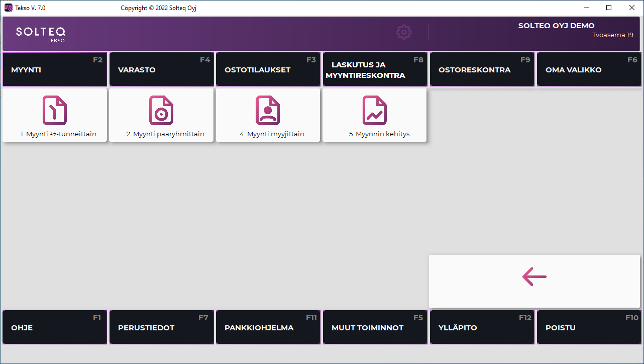Click the Solteq Tekso logo
Viewport: 644px width, 364px height.
(41, 33)
